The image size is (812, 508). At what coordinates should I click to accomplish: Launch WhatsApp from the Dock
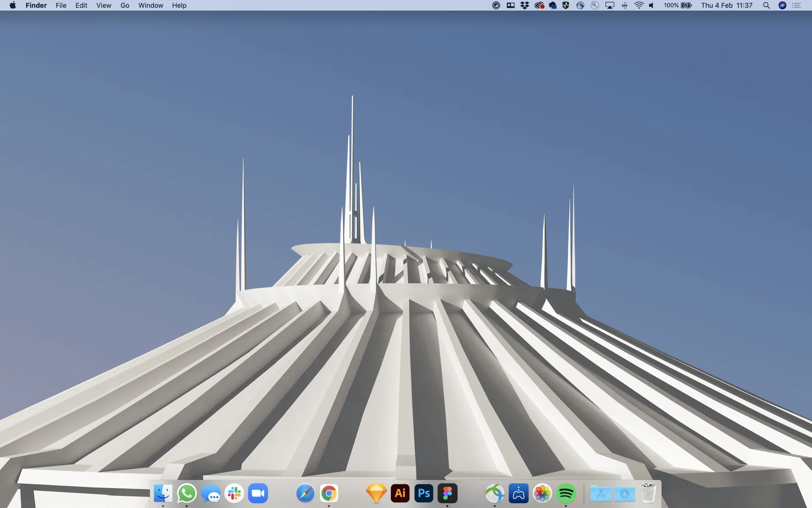(187, 493)
